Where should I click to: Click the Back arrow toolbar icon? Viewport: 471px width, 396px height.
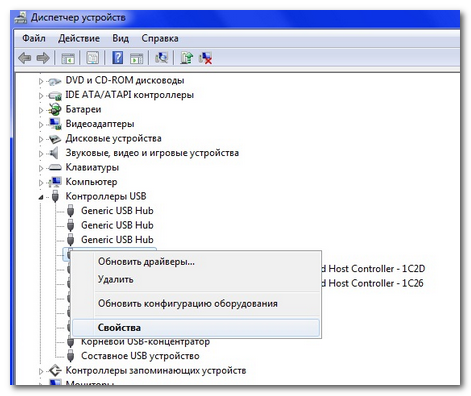(25, 58)
